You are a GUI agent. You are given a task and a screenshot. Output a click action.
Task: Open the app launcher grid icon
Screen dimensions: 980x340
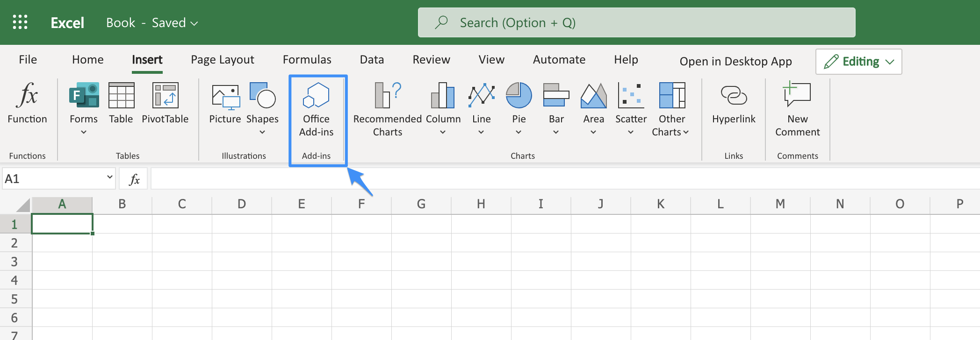point(20,22)
